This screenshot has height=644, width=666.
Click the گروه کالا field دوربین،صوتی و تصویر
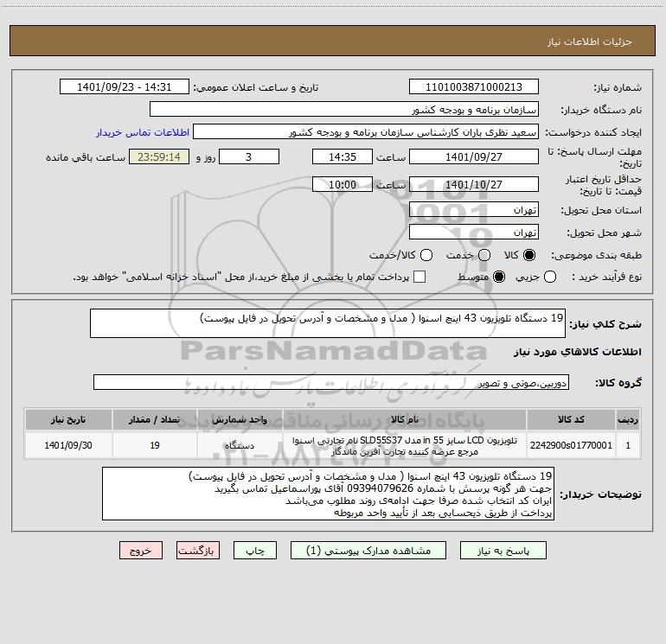[331, 382]
